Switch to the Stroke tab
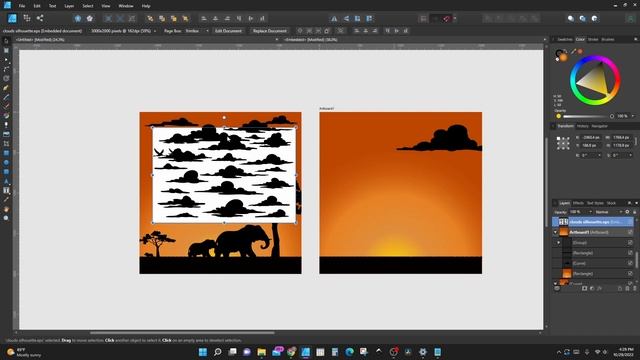Image resolution: width=640 pixels, height=360 pixels. click(x=593, y=40)
